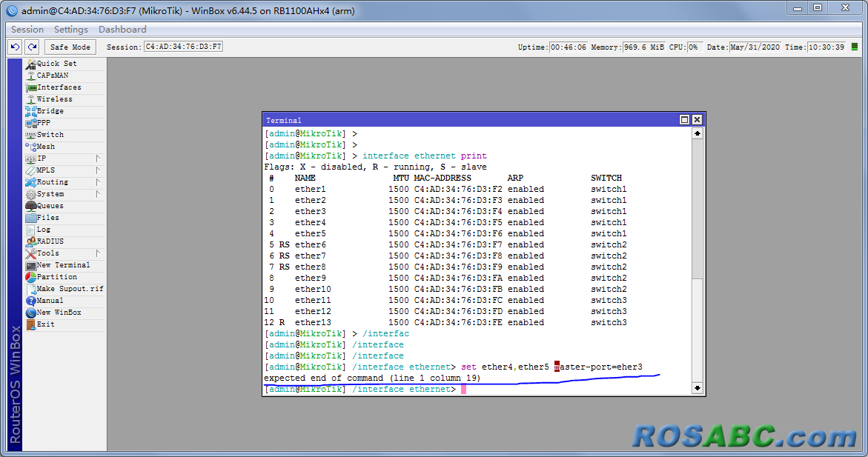This screenshot has width=868, height=457.
Task: Click the SWITCH column header text
Action: pos(606,179)
